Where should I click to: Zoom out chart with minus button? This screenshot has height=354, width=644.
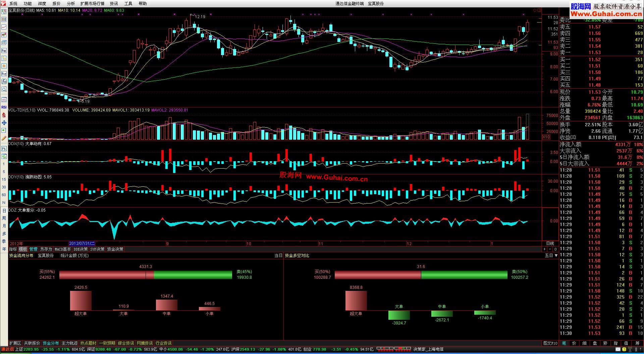tap(550, 249)
